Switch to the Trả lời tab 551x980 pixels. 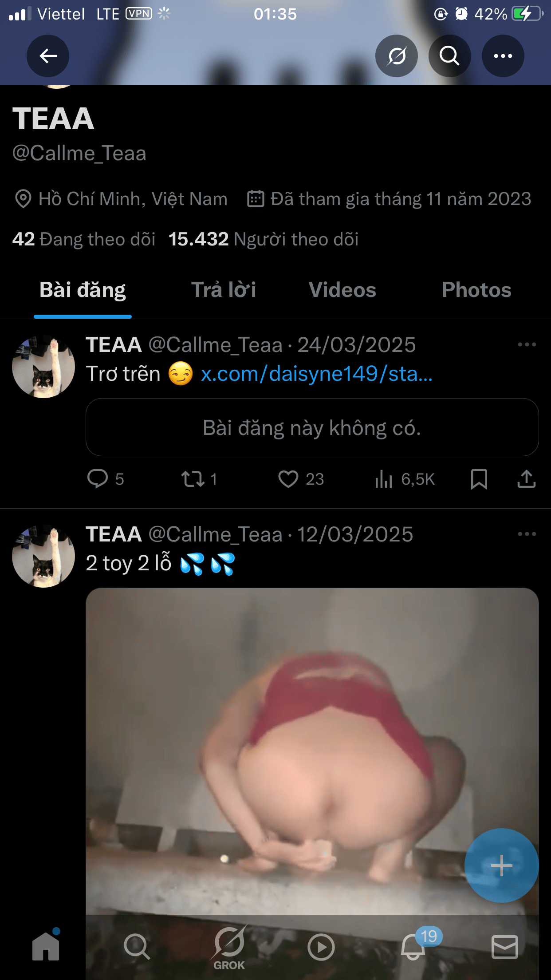tap(224, 290)
